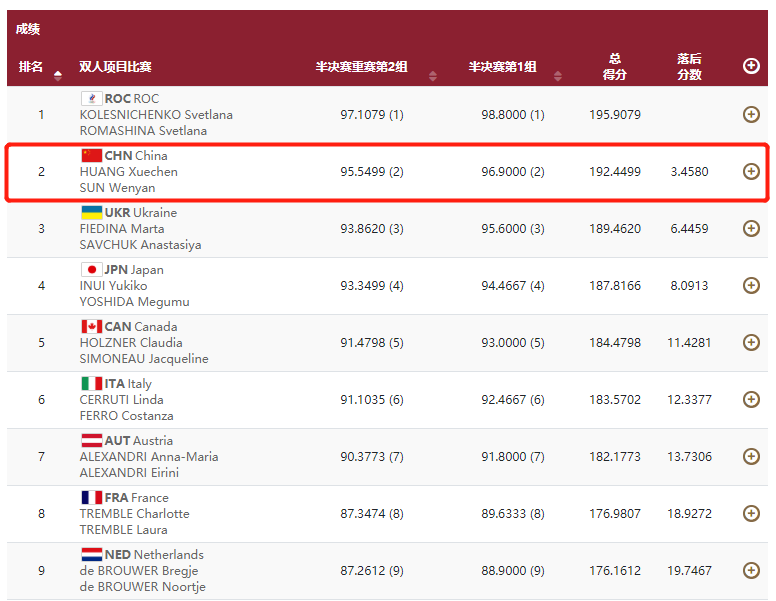Screen dimensions: 776x601
Task: Click the 总得分 column header
Action: (x=614, y=67)
